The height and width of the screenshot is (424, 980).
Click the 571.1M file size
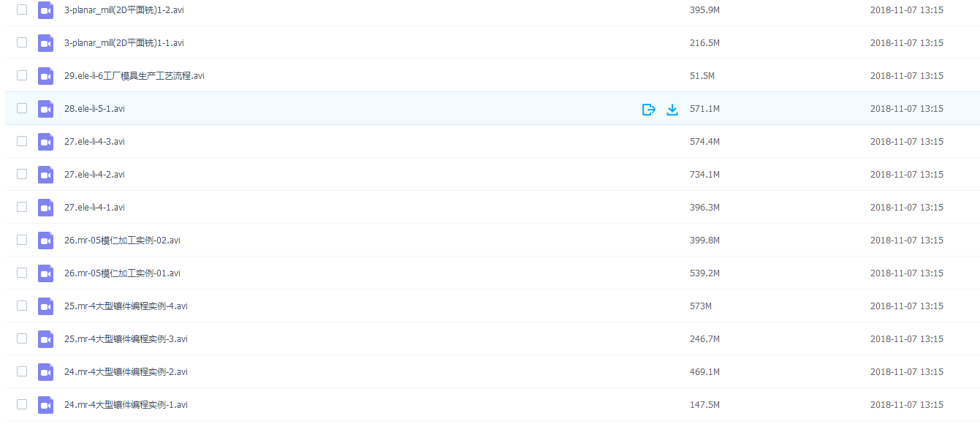pos(704,109)
